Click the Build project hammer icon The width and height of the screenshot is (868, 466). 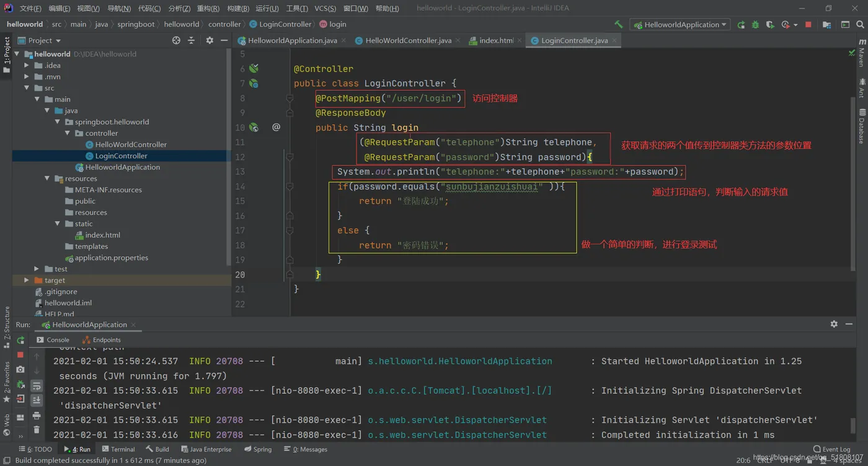pos(618,25)
